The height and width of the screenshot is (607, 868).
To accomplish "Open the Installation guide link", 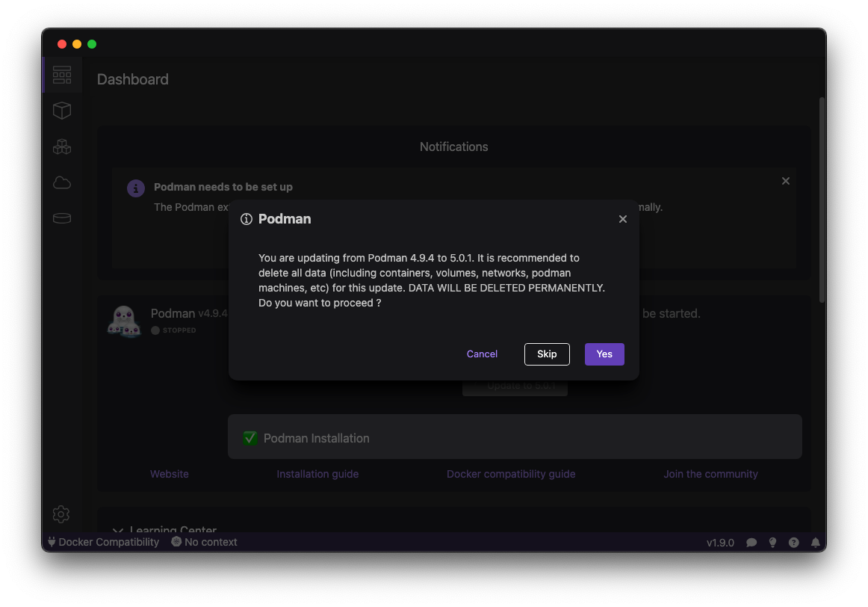I will coord(317,474).
